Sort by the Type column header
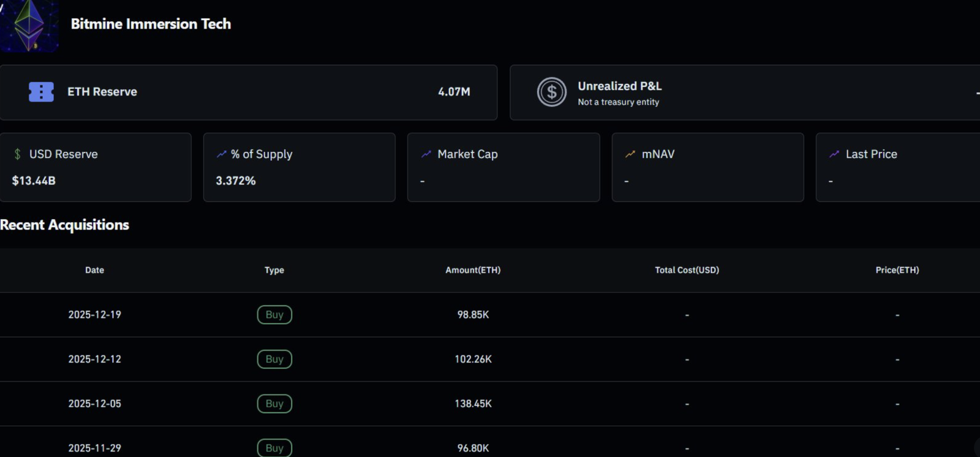Viewport: 980px width, 457px height. [x=274, y=270]
